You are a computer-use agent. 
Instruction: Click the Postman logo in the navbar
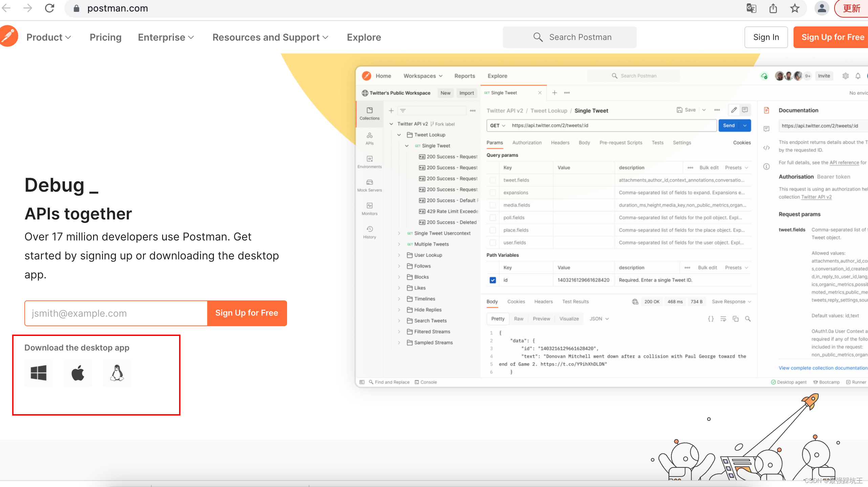point(8,37)
